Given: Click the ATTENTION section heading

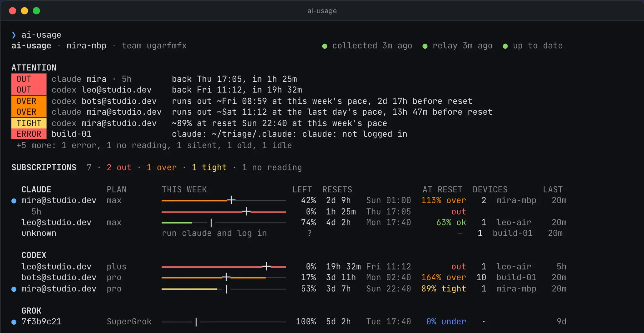Looking at the screenshot, I should [34, 68].
